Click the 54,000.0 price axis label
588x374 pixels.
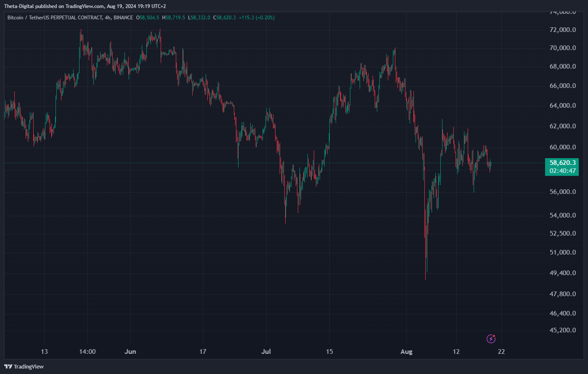pyautogui.click(x=562, y=215)
